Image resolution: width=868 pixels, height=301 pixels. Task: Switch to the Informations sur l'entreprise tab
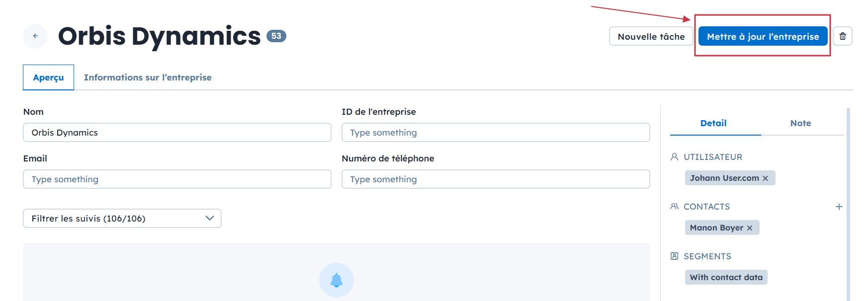tap(148, 77)
